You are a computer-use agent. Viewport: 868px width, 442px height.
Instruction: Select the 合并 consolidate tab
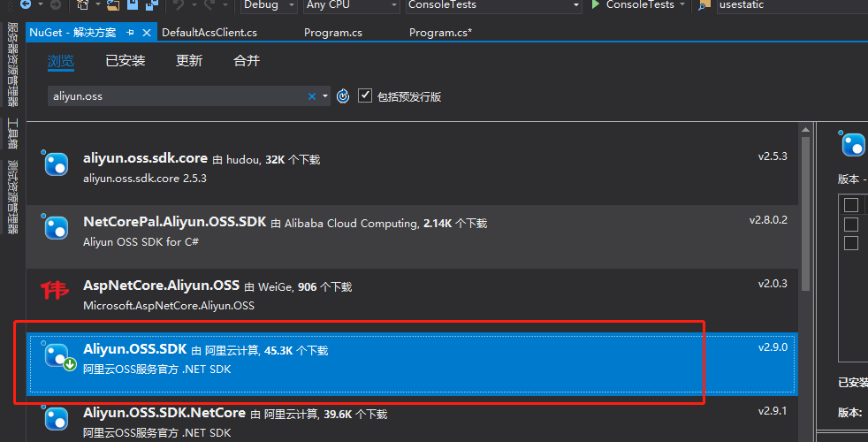pos(247,61)
